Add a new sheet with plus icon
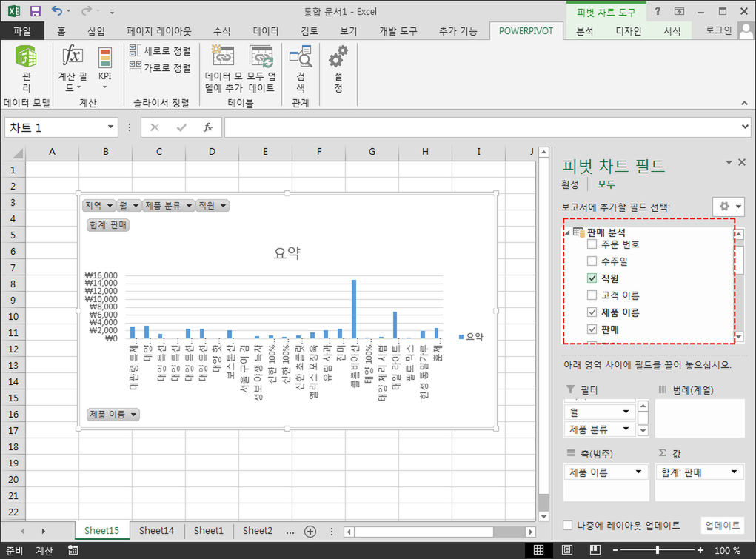 point(310,532)
